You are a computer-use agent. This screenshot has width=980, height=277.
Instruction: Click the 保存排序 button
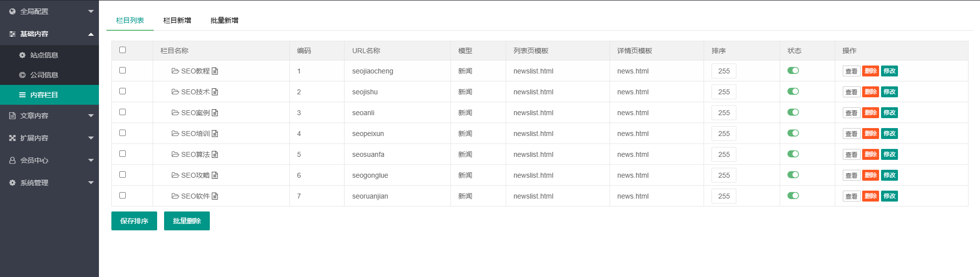click(134, 221)
